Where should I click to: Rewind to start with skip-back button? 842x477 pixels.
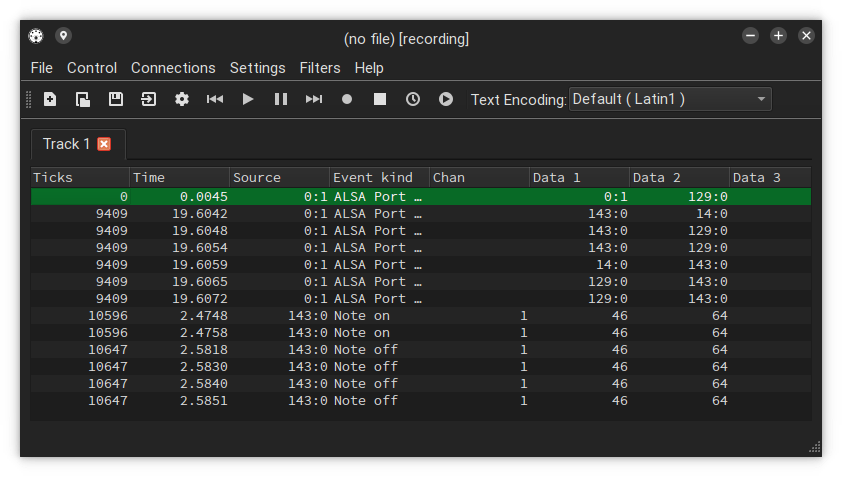click(215, 99)
